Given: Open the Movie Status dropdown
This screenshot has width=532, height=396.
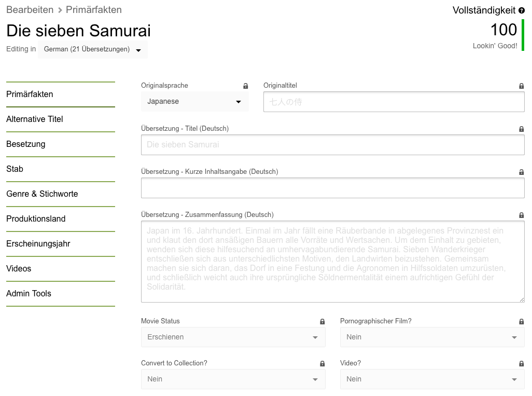Looking at the screenshot, I should (x=233, y=337).
